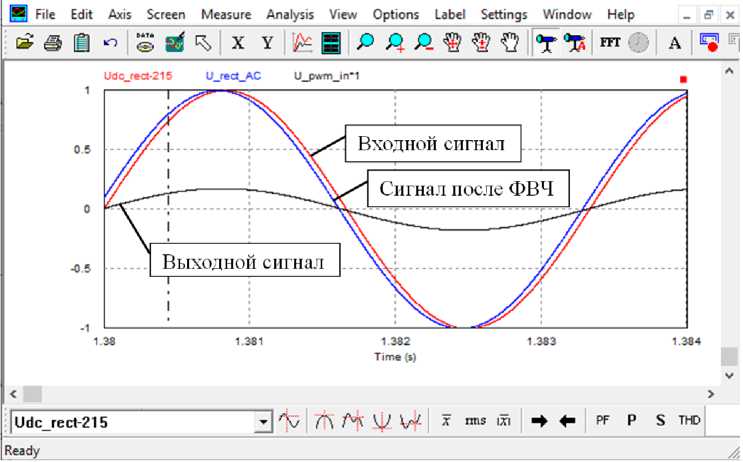743x462 pixels.
Task: Select the U_rect_AC legend label
Action: pos(233,75)
